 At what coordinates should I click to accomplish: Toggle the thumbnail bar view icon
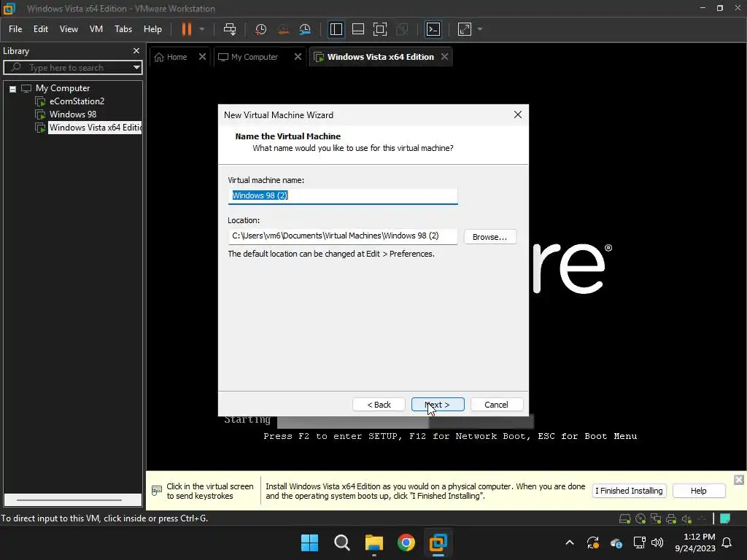point(357,29)
